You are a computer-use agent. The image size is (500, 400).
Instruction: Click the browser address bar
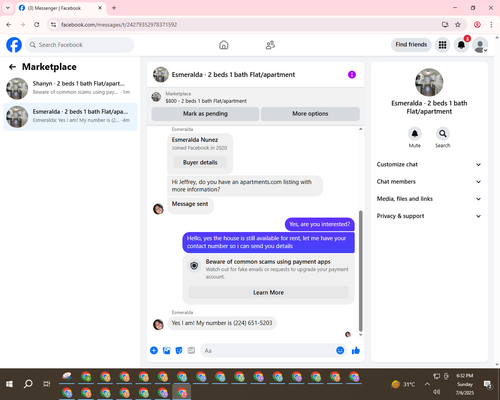pyautogui.click(x=247, y=25)
